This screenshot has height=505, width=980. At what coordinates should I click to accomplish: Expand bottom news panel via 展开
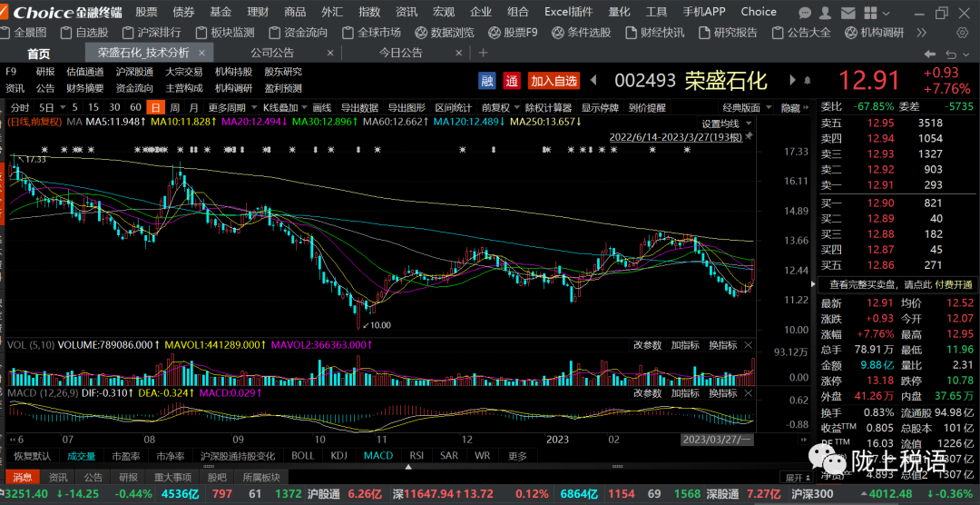click(798, 478)
